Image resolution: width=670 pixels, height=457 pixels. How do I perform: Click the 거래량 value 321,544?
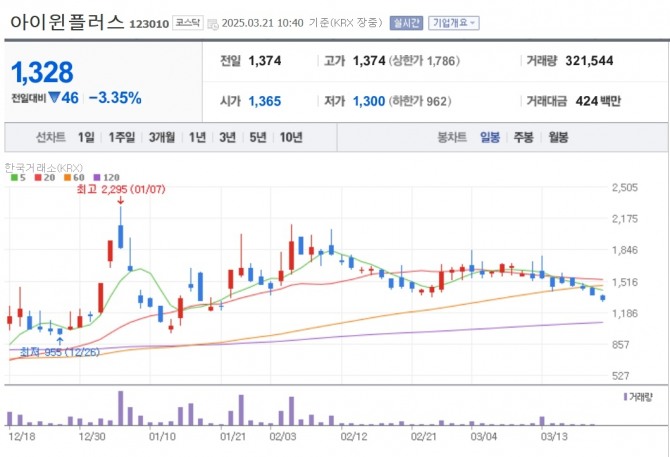(589, 61)
